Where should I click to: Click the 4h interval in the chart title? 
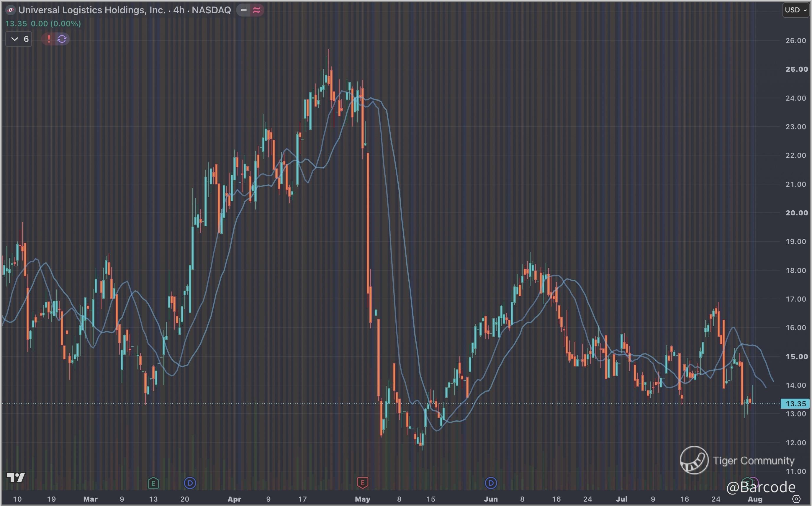[179, 10]
